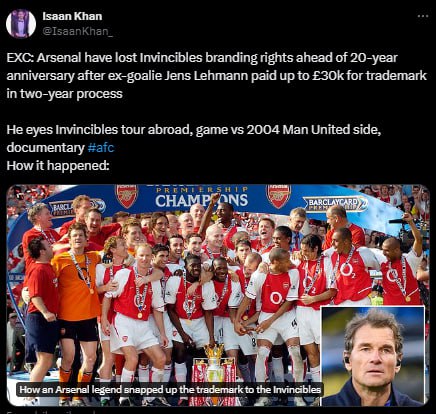The height and width of the screenshot is (414, 436).
Task: Follow the #afc hashtag link
Action: (101, 147)
